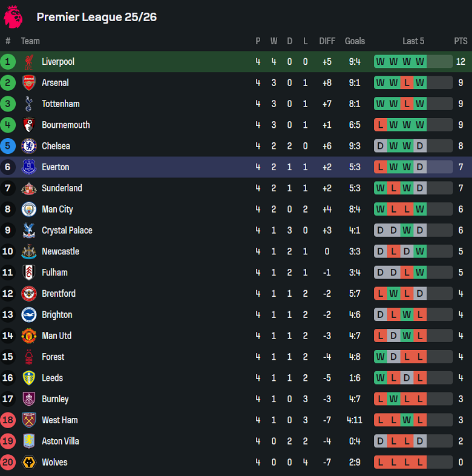The height and width of the screenshot is (476, 472).
Task: Click the Newcastle club crest
Action: [x=28, y=251]
